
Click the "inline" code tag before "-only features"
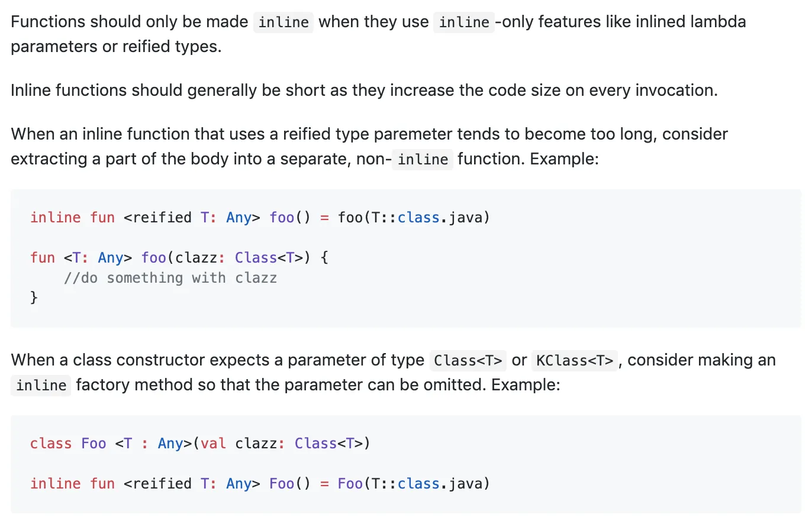464,22
